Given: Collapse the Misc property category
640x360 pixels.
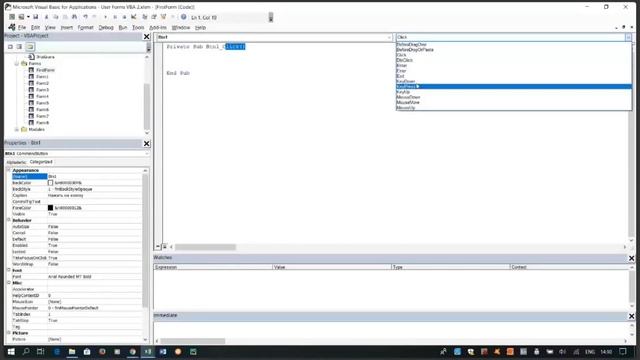Looking at the screenshot, I should [8, 282].
